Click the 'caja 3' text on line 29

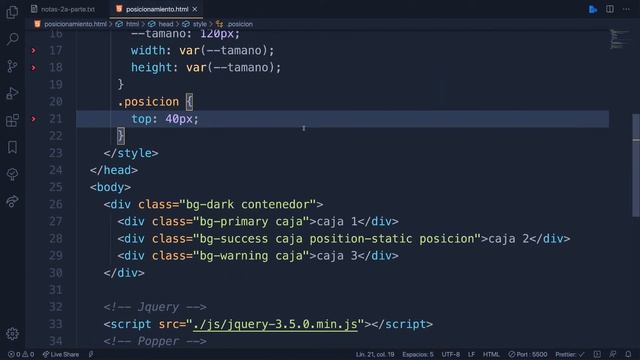pos(337,256)
